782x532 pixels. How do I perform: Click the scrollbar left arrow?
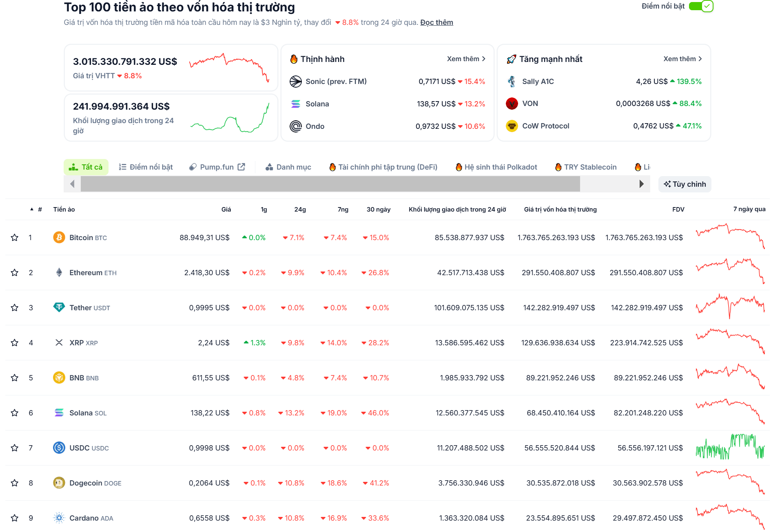(x=72, y=184)
